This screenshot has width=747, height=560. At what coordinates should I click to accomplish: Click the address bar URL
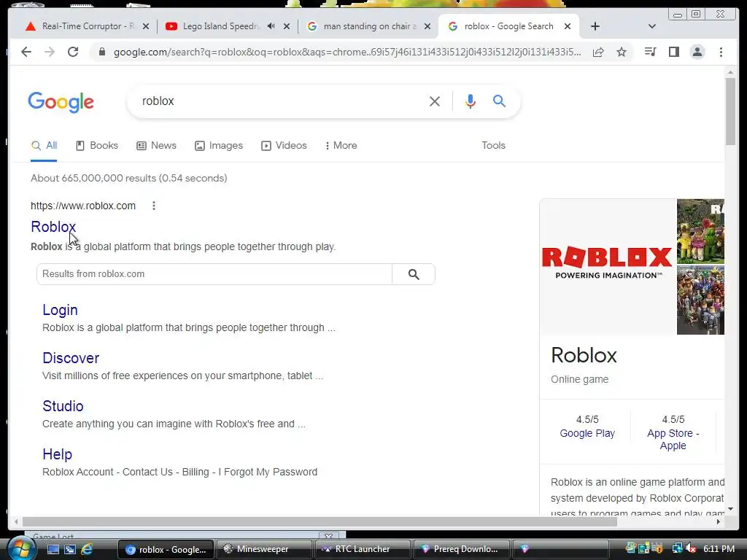click(x=347, y=52)
